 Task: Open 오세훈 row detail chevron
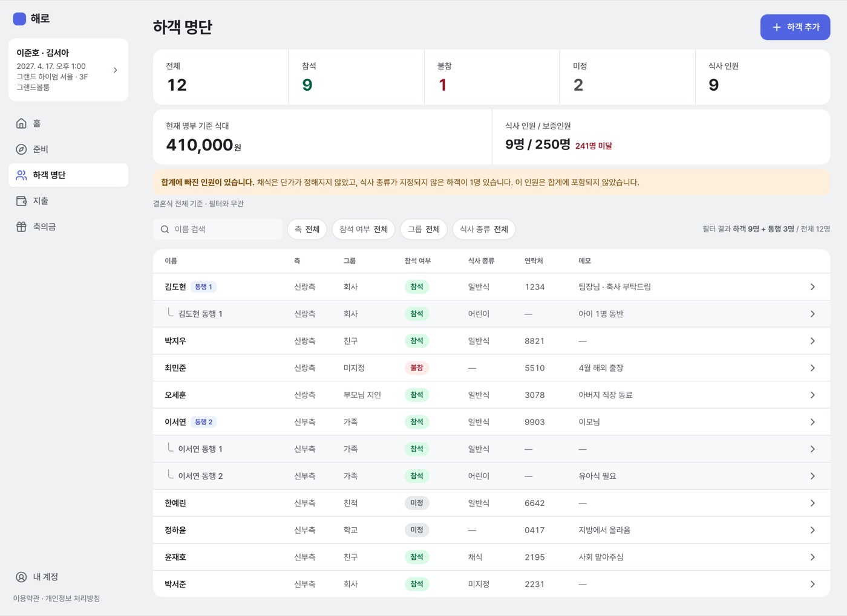(x=813, y=395)
